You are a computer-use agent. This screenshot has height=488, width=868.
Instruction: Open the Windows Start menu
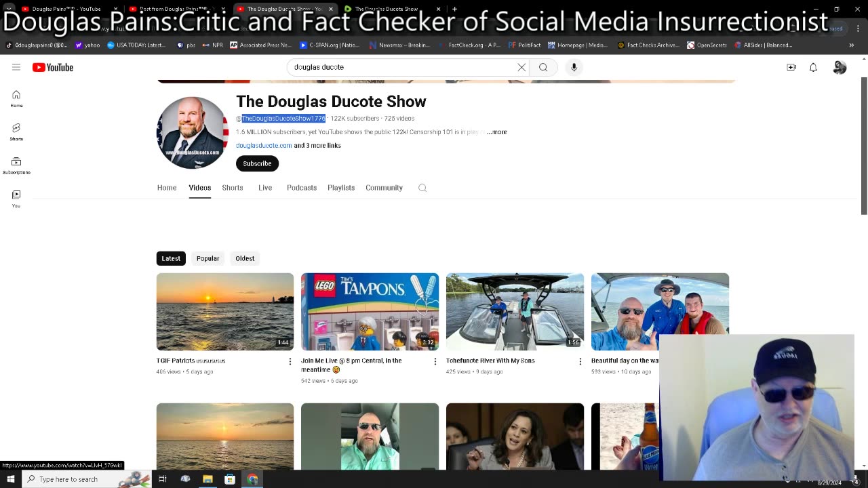coord(10,479)
